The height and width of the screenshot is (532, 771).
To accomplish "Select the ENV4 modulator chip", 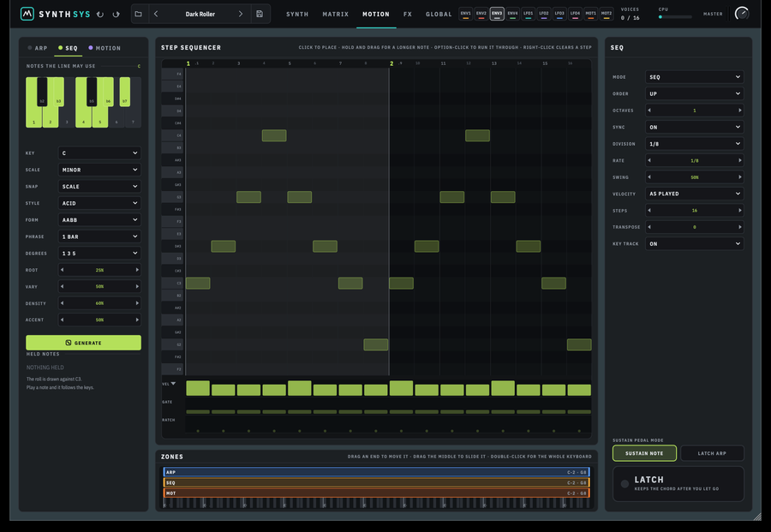I will point(512,14).
